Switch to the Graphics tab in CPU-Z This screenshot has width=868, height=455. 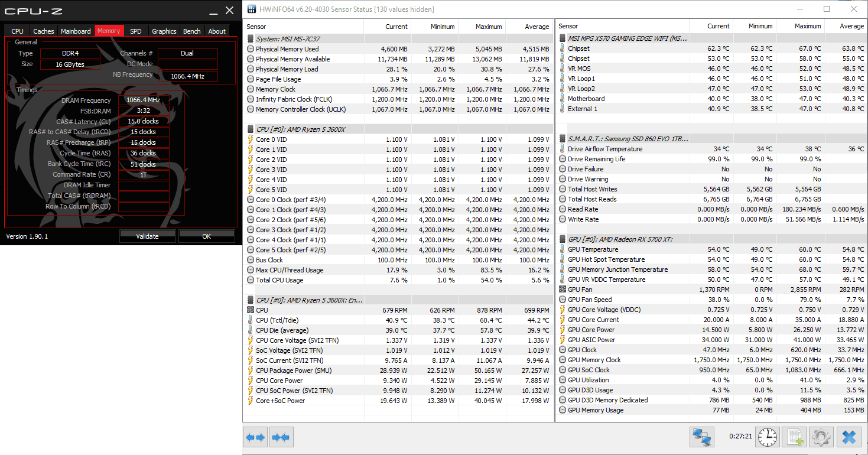[164, 31]
